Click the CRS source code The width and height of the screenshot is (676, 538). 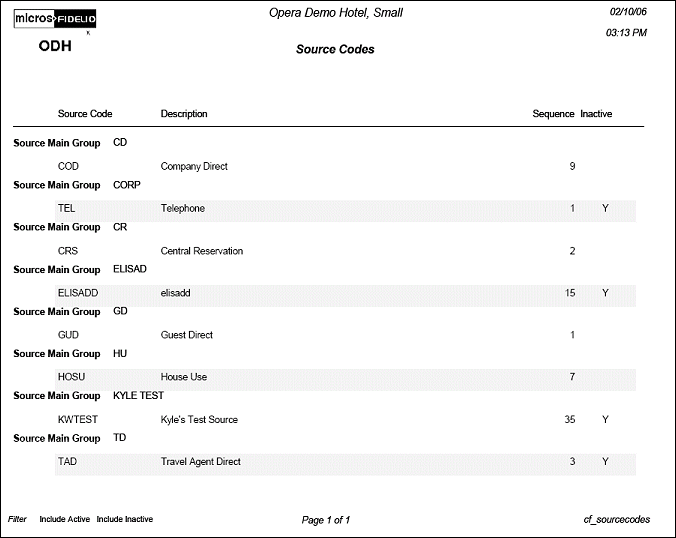68,251
